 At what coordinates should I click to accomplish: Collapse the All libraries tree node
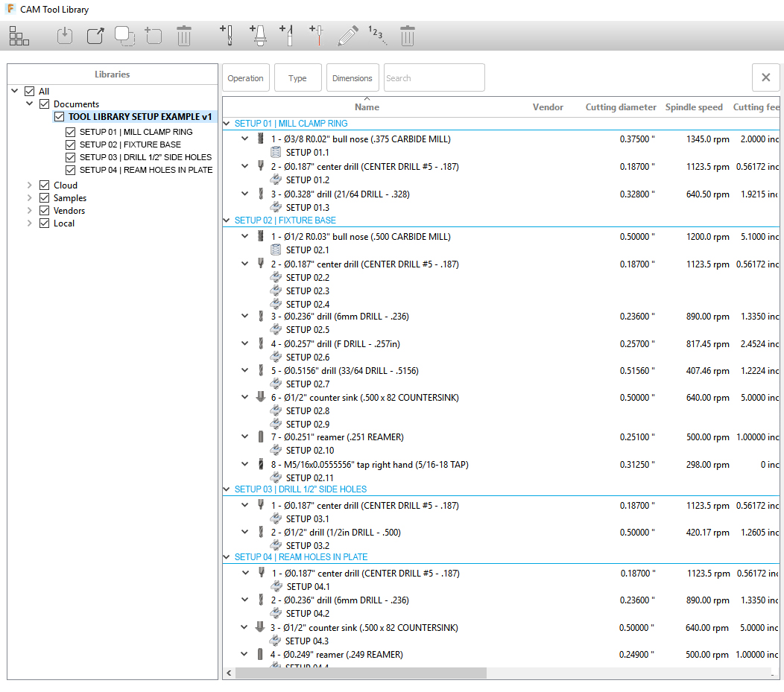[14, 90]
